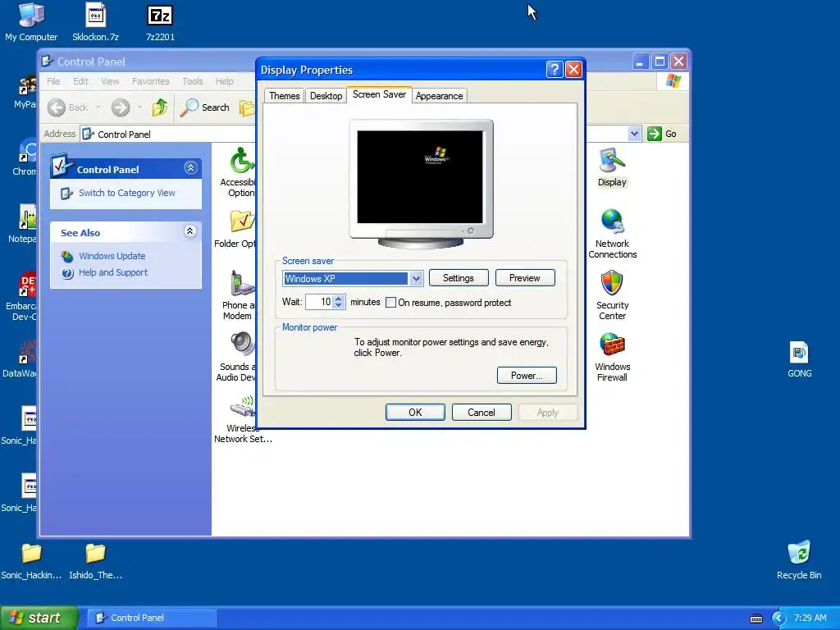Open the Address bar dropdown arrow
840x630 pixels.
tap(634, 134)
